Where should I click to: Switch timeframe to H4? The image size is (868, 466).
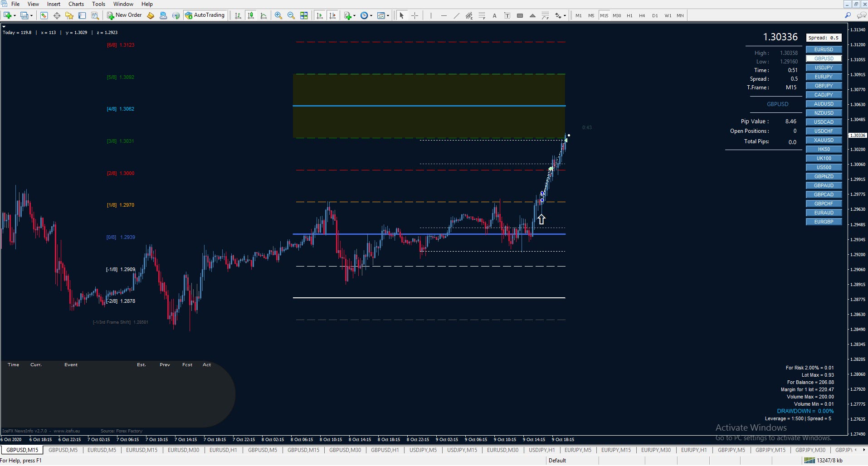[642, 15]
